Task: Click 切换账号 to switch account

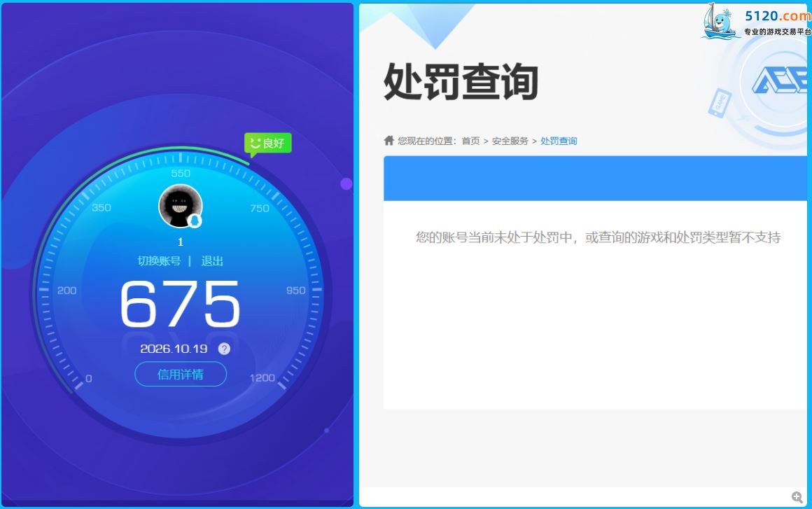Action: tap(159, 261)
